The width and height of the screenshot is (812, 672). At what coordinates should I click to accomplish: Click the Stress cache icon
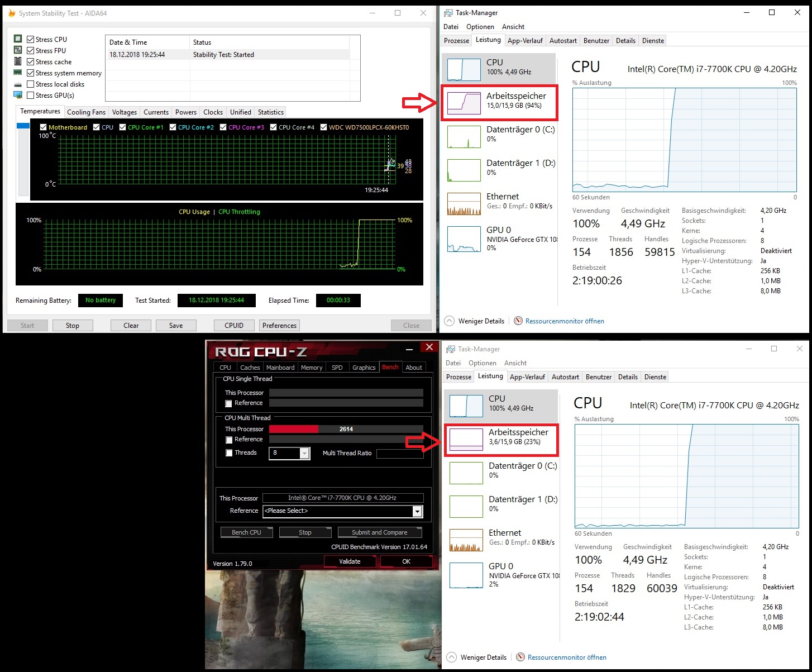(x=18, y=61)
